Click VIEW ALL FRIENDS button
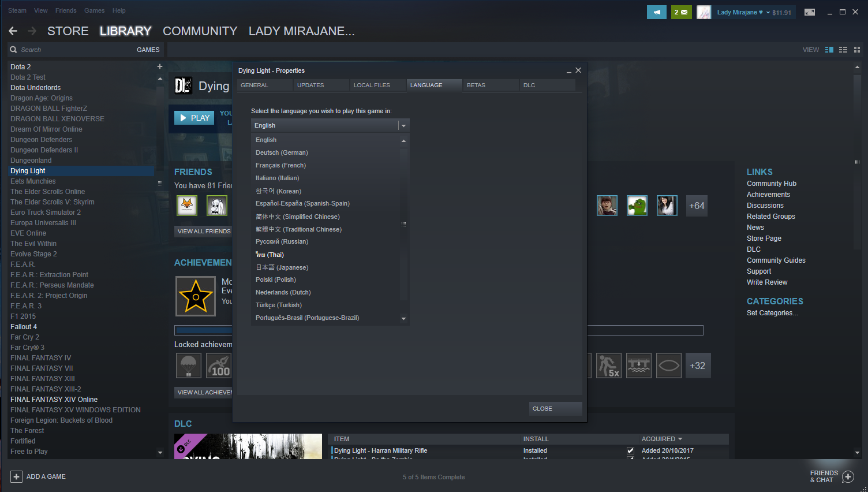Viewport: 868px width, 492px height. tap(204, 231)
